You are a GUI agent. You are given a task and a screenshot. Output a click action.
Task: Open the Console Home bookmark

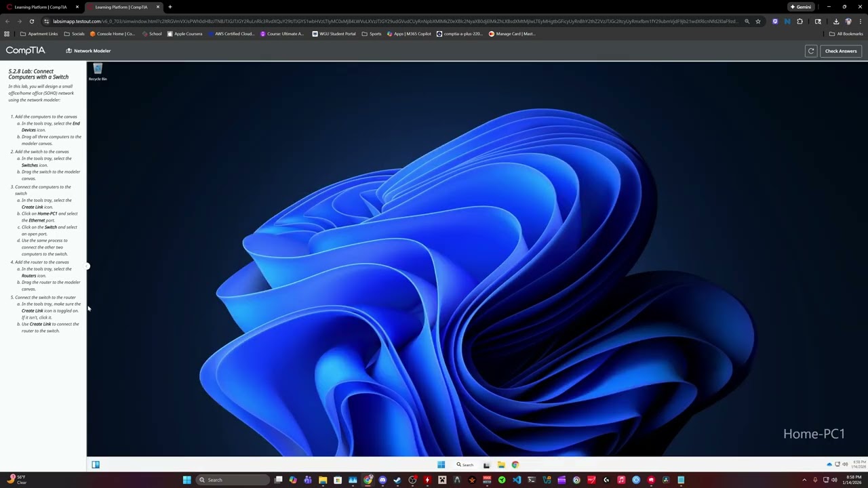tap(113, 34)
